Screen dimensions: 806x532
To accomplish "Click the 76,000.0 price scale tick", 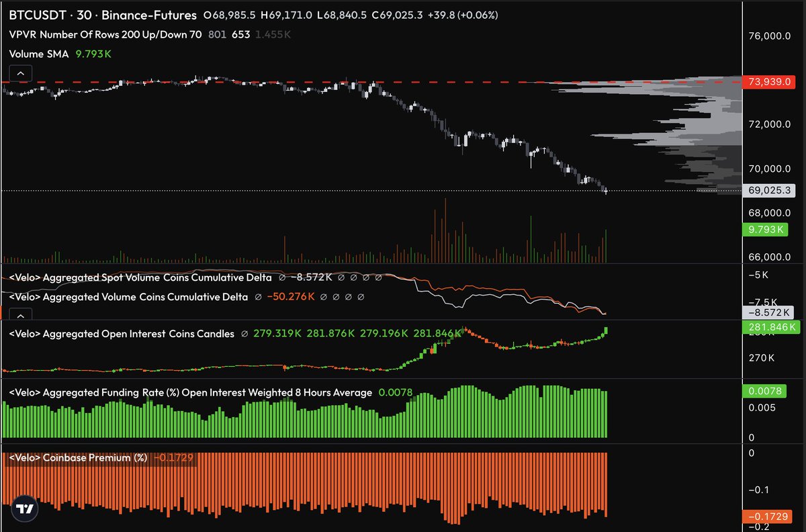I will tap(771, 37).
